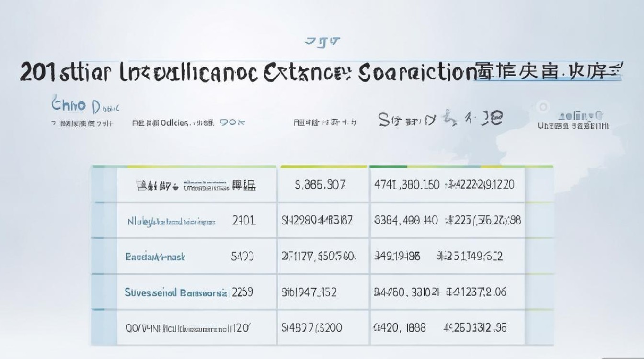Click the "4.2503312.96" value in last row

(x=475, y=328)
